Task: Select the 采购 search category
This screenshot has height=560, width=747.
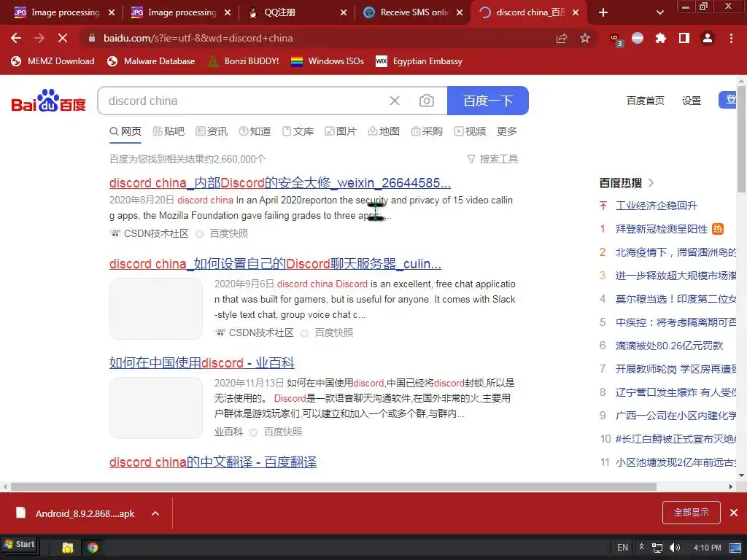Action: 427,131
